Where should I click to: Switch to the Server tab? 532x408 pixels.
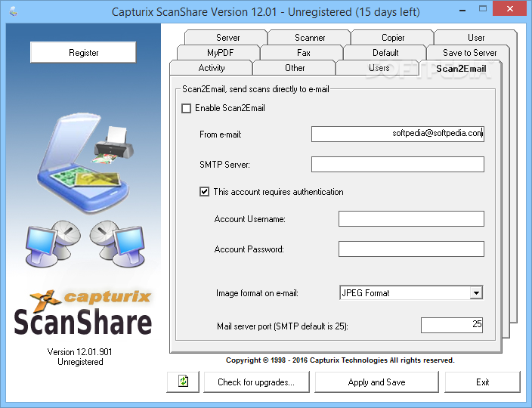click(x=227, y=37)
